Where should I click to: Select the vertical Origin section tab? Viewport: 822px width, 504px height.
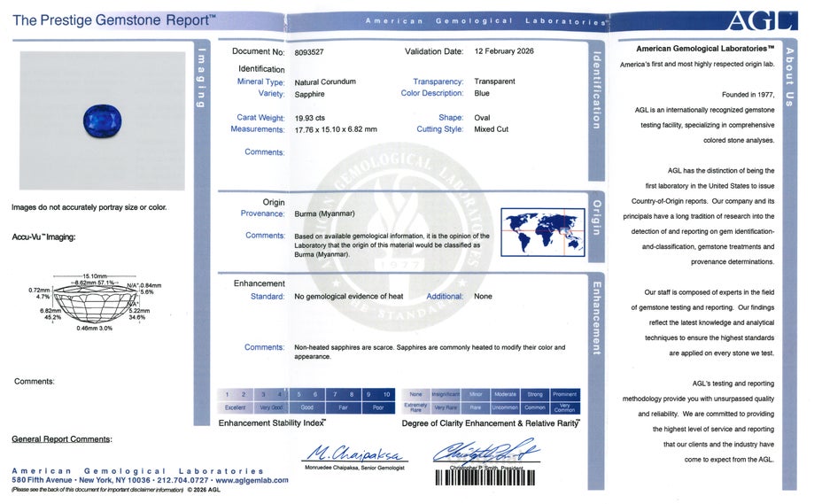(x=597, y=217)
